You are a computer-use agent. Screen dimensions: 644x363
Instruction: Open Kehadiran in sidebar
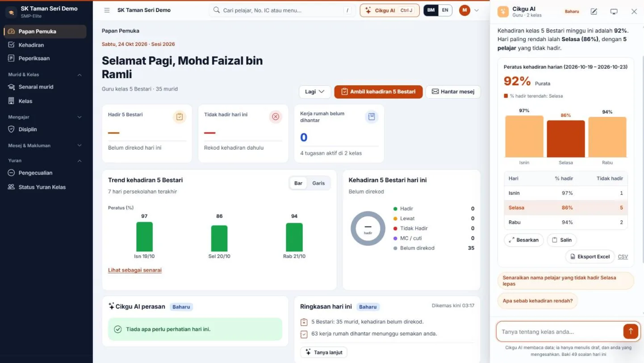tap(45, 45)
